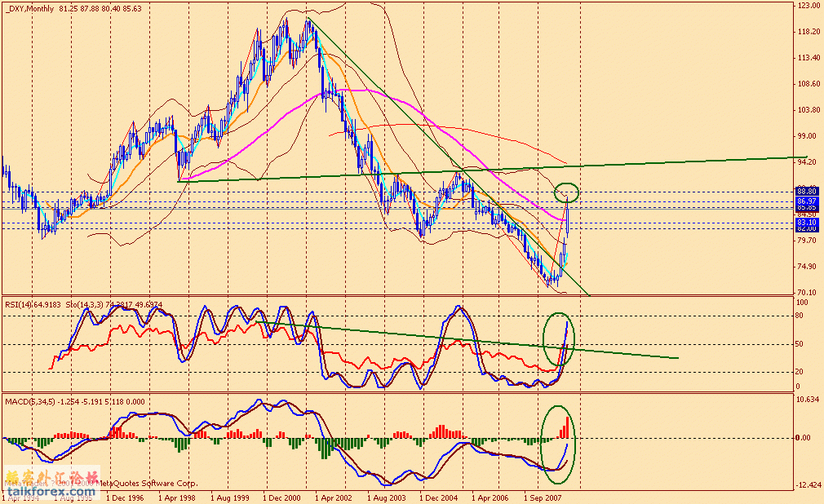Click the 1 Dec 2004 date label

(x=439, y=497)
